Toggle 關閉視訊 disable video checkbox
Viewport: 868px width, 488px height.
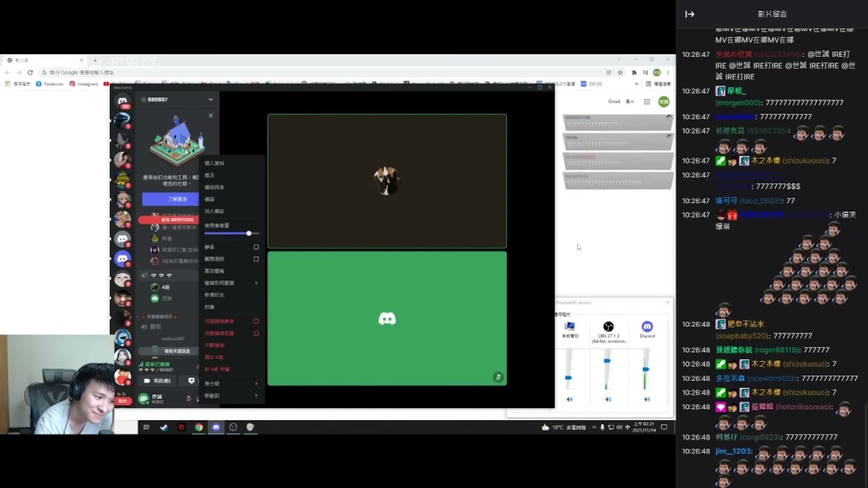[256, 259]
